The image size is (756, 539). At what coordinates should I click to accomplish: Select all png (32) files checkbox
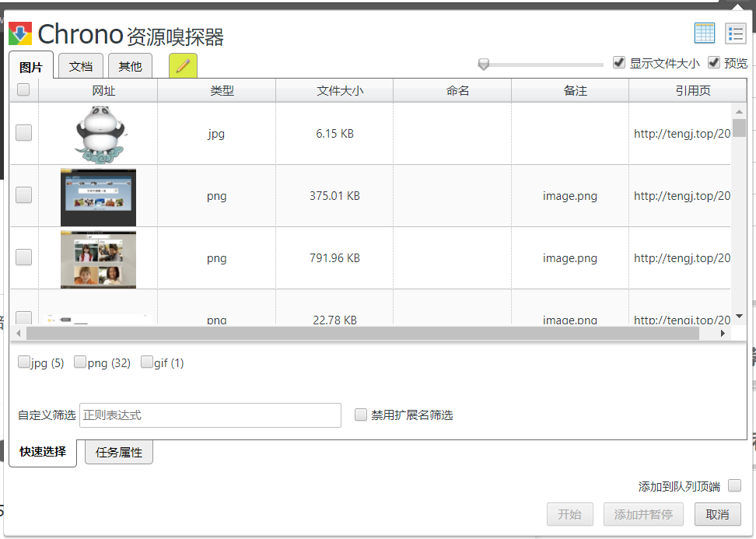click(x=80, y=362)
